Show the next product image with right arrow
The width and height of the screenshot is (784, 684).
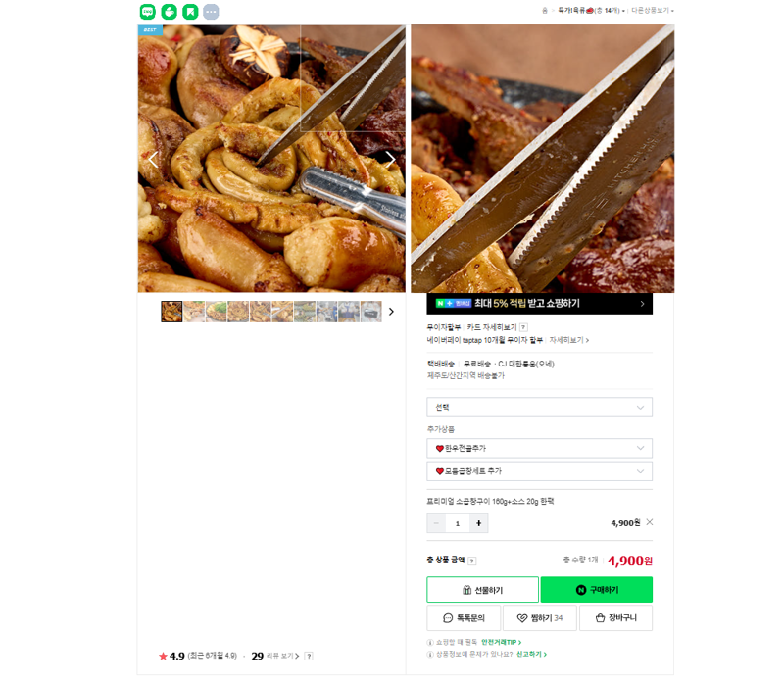click(390, 160)
